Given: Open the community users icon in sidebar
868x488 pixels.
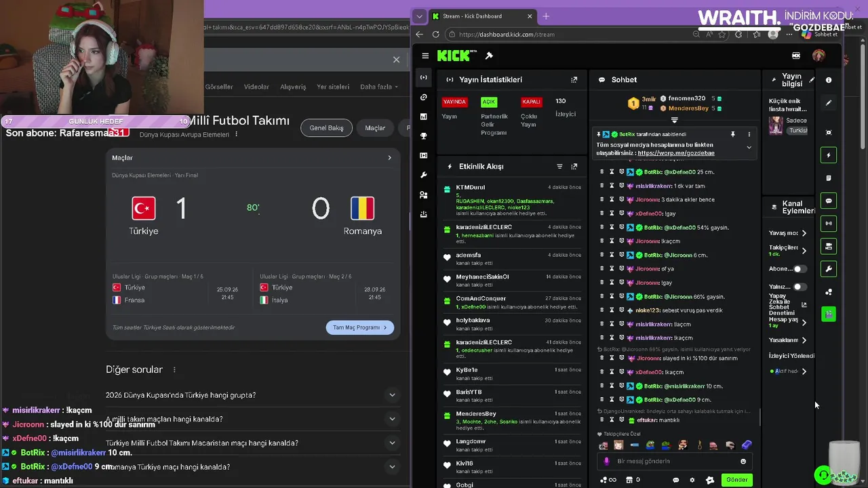Looking at the screenshot, I should coord(424,195).
